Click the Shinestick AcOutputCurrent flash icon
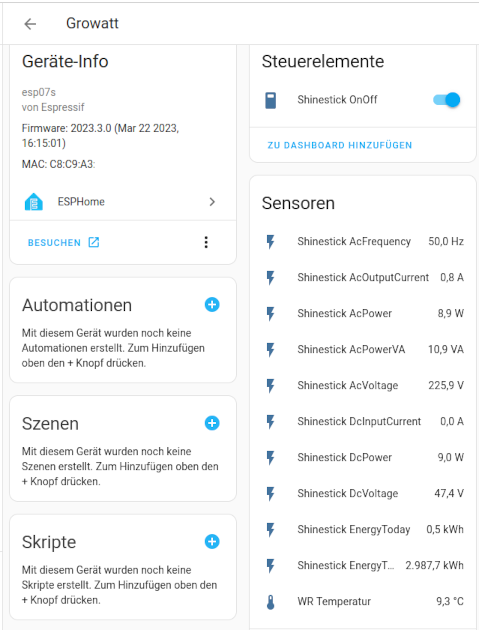The height and width of the screenshot is (630, 479). [270, 278]
